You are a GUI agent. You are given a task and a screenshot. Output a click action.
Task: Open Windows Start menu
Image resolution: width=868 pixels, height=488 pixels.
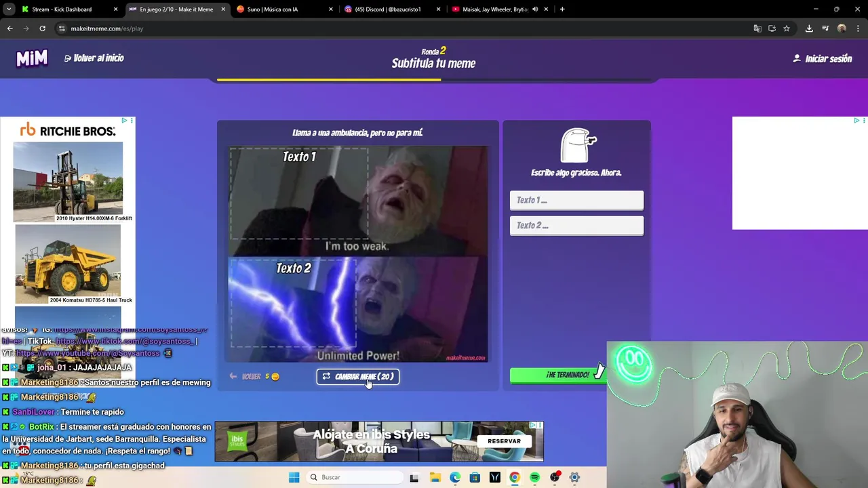click(x=294, y=477)
